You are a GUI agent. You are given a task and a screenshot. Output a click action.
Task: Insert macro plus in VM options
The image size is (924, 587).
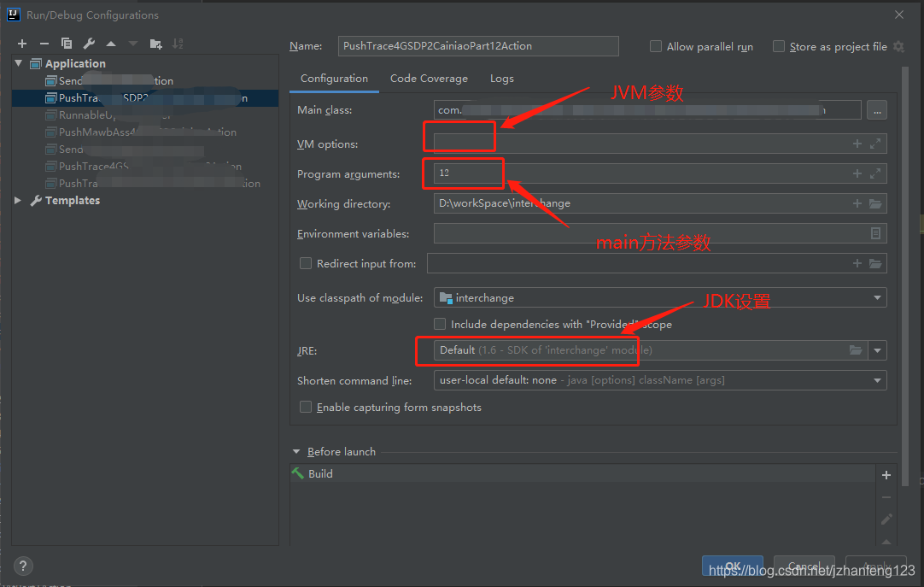click(x=857, y=144)
